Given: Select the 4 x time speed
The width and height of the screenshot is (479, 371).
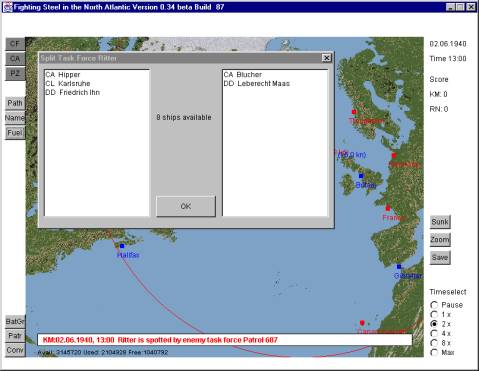Looking at the screenshot, I should (x=434, y=333).
